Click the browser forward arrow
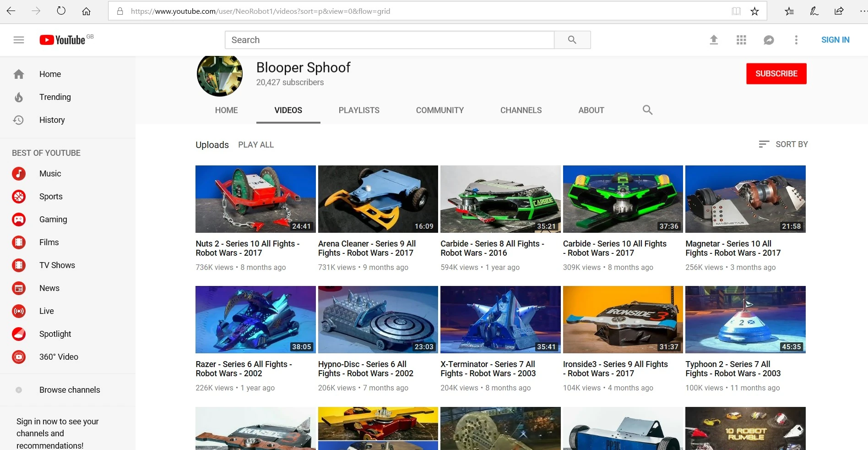This screenshot has width=868, height=450. 36,11
